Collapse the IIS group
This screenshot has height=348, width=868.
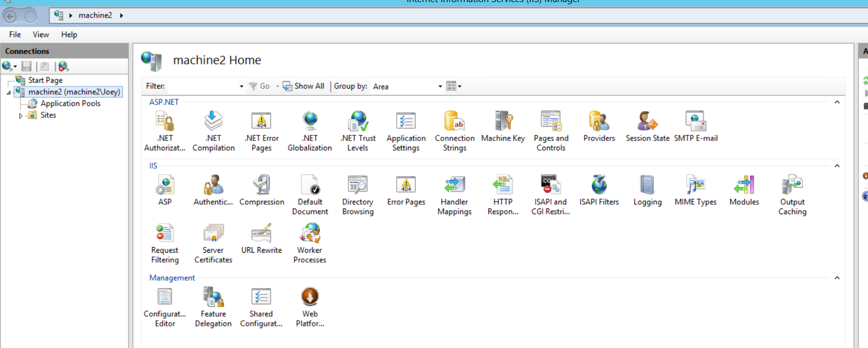(837, 166)
